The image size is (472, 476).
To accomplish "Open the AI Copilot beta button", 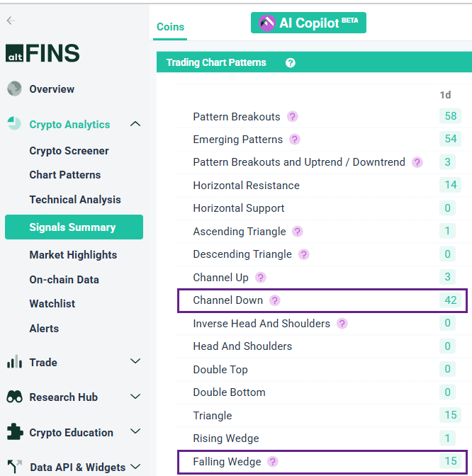I will pyautogui.click(x=308, y=23).
